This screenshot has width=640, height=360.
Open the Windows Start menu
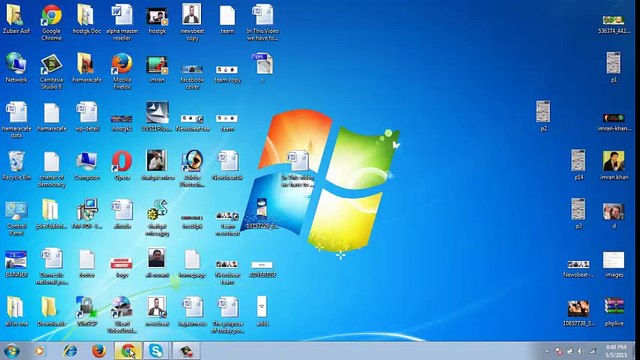(11, 351)
